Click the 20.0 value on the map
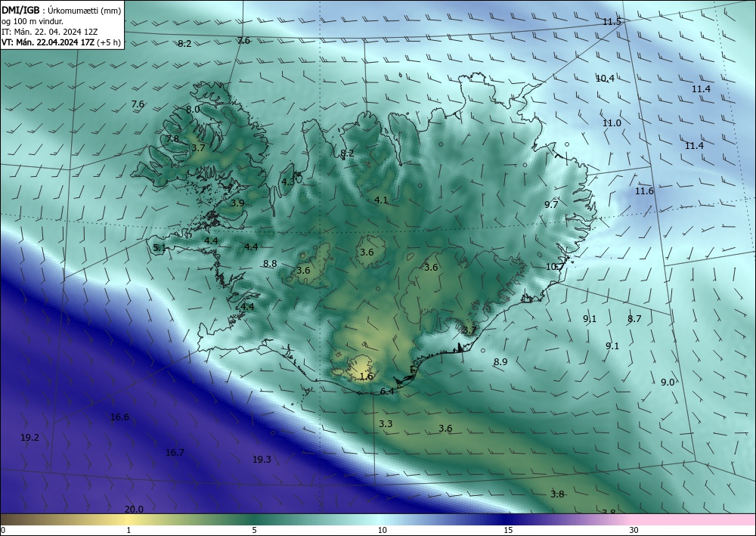 point(134,509)
